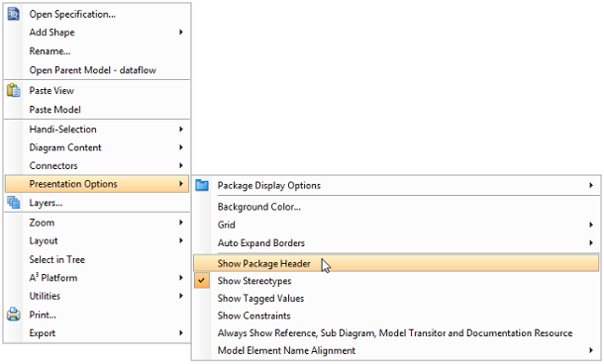Expand the Add Shape submenu arrow
Screen dimensions: 604x364
pyautogui.click(x=180, y=33)
